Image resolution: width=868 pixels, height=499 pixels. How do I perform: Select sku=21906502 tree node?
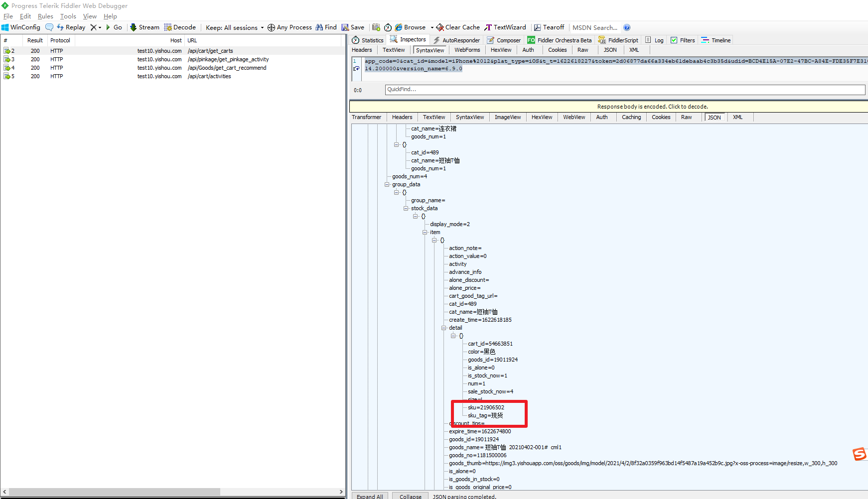[x=486, y=407]
